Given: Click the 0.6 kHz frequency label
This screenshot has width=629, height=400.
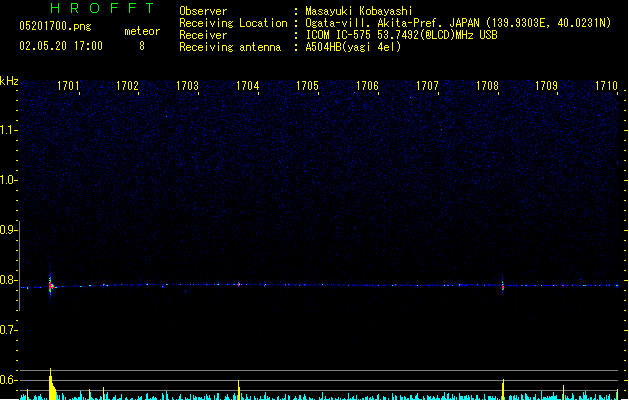Looking at the screenshot, I should click(8, 380).
